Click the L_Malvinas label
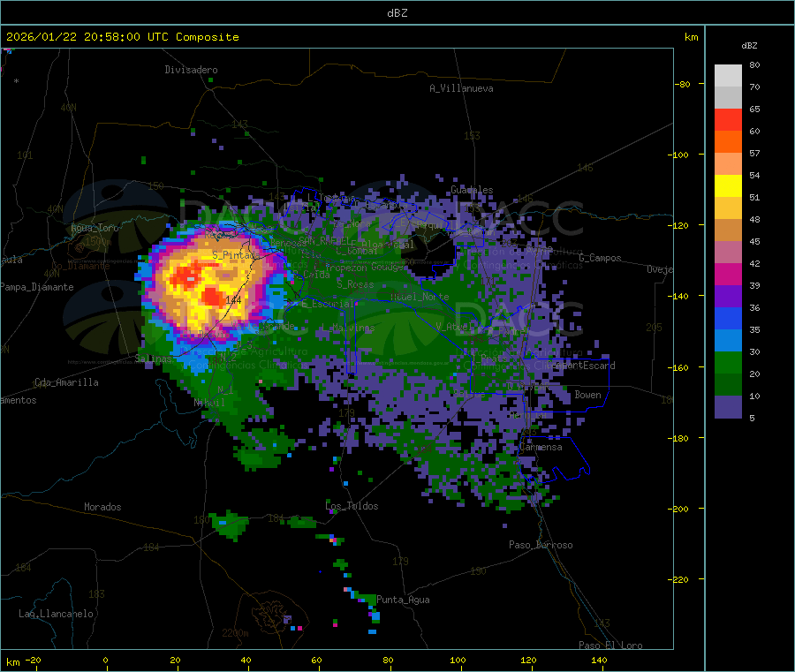The height and width of the screenshot is (672, 795). pos(348,328)
